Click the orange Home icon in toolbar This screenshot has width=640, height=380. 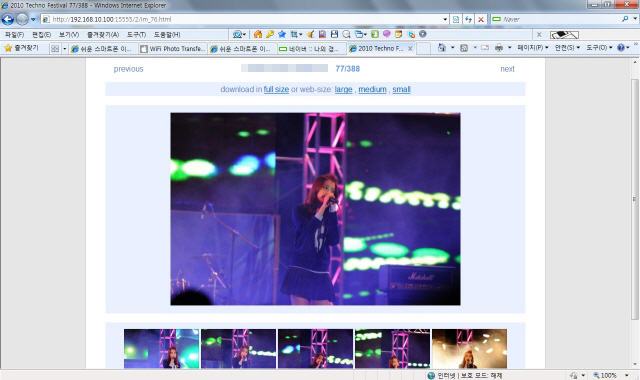pyautogui.click(x=258, y=34)
